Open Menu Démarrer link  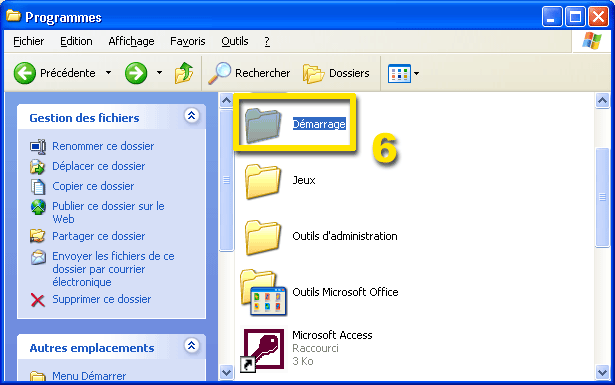(89, 376)
